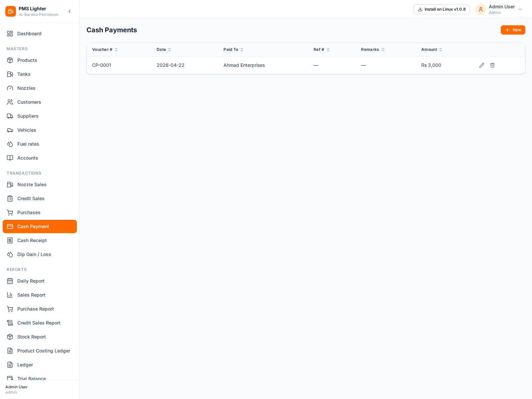
Task: Click the Rs 3,000 amount cell
Action: (431, 65)
